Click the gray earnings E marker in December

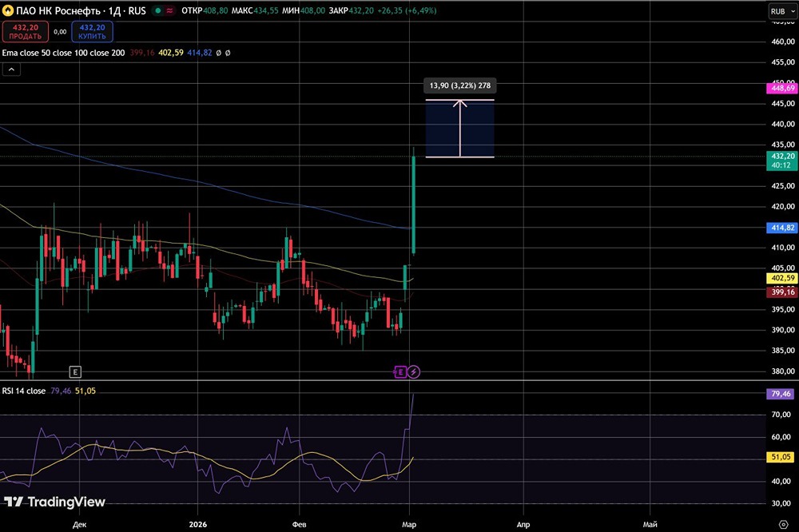pos(75,372)
